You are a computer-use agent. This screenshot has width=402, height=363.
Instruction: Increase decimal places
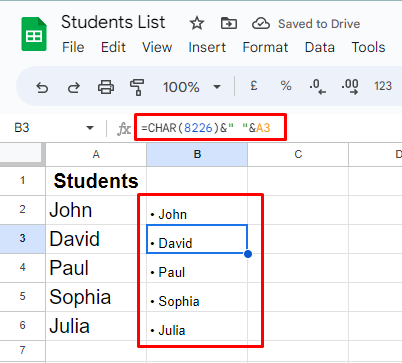coord(350,87)
